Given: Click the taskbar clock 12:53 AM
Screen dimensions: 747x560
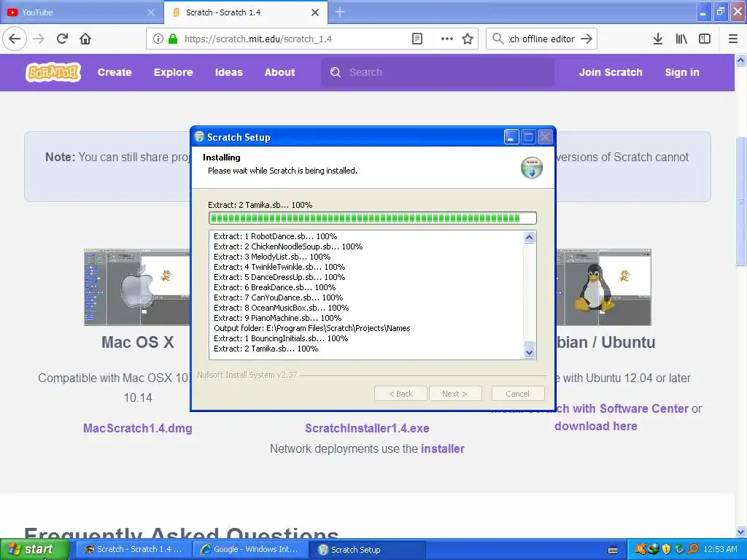Looking at the screenshot, I should tap(720, 550).
